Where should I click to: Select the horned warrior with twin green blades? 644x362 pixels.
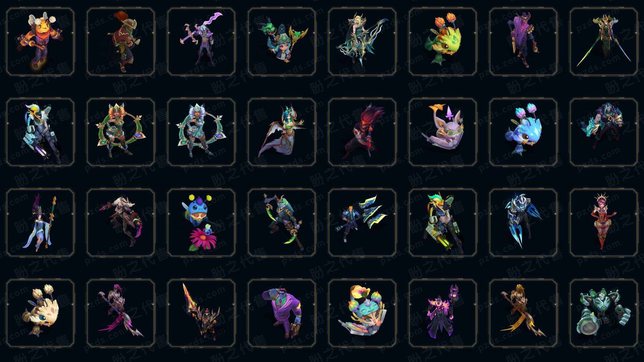604,42
